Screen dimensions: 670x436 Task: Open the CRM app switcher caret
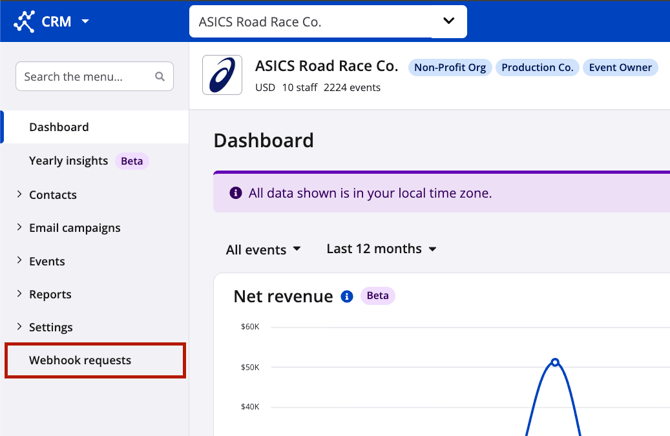tap(85, 21)
